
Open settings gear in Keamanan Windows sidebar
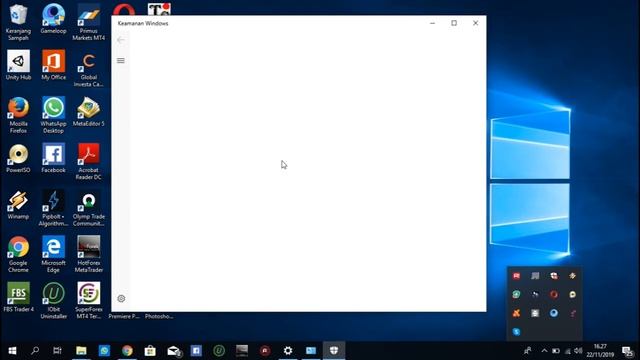pyautogui.click(x=121, y=298)
